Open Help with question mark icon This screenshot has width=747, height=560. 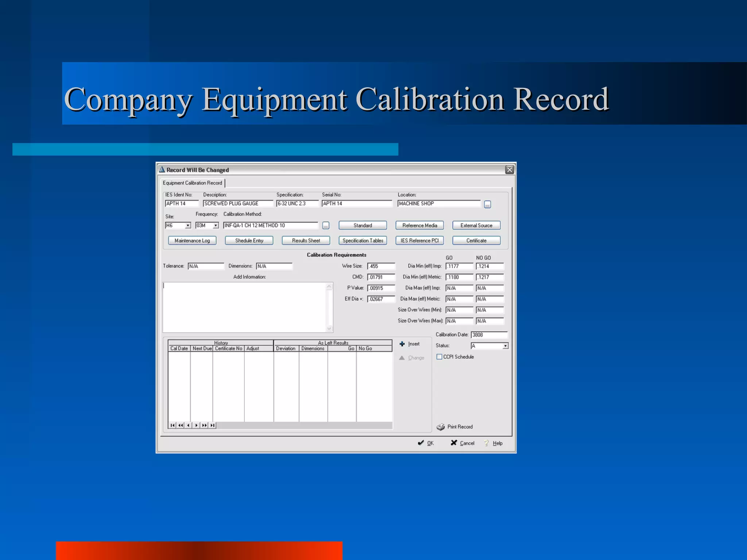(493, 443)
